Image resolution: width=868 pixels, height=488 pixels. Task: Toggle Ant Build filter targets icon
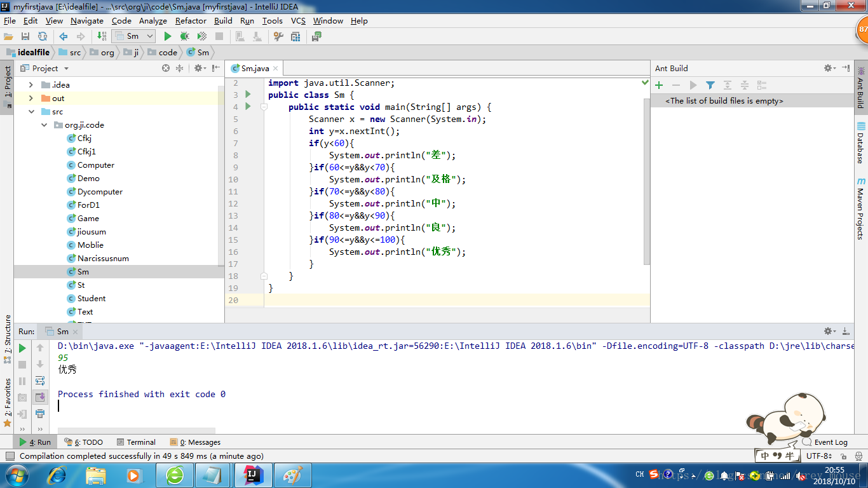point(710,85)
